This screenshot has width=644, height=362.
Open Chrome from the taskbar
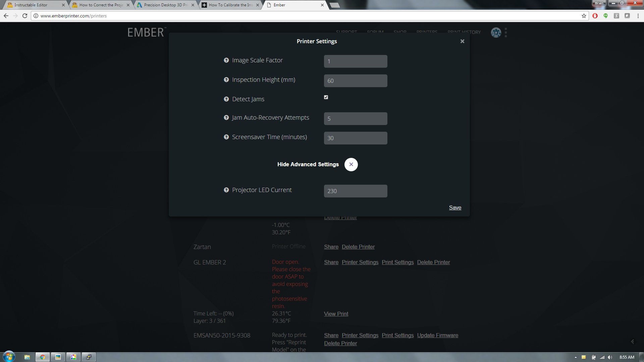[x=43, y=357]
